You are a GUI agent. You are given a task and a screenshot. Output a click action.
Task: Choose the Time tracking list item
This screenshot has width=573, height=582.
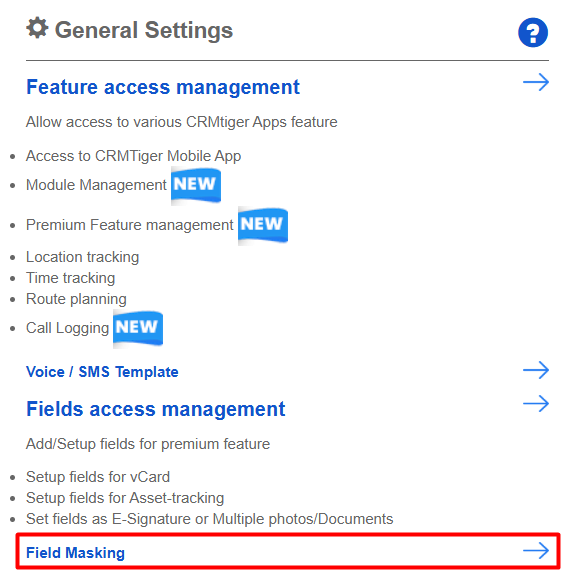[x=71, y=278]
